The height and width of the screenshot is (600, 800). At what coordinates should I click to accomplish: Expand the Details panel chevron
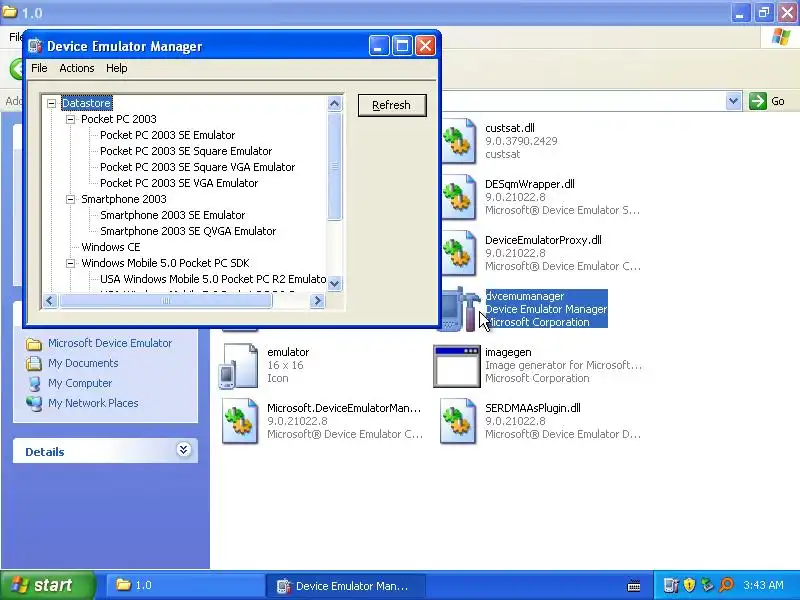[x=184, y=449]
